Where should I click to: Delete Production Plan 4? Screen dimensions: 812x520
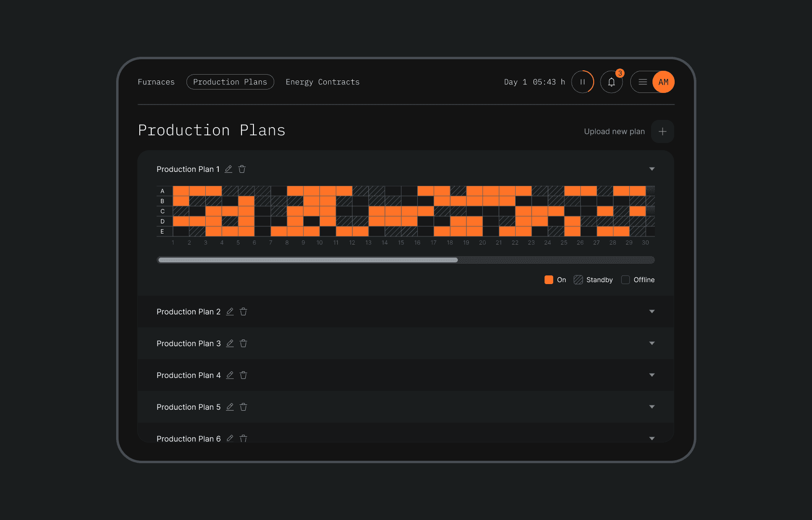tap(243, 375)
